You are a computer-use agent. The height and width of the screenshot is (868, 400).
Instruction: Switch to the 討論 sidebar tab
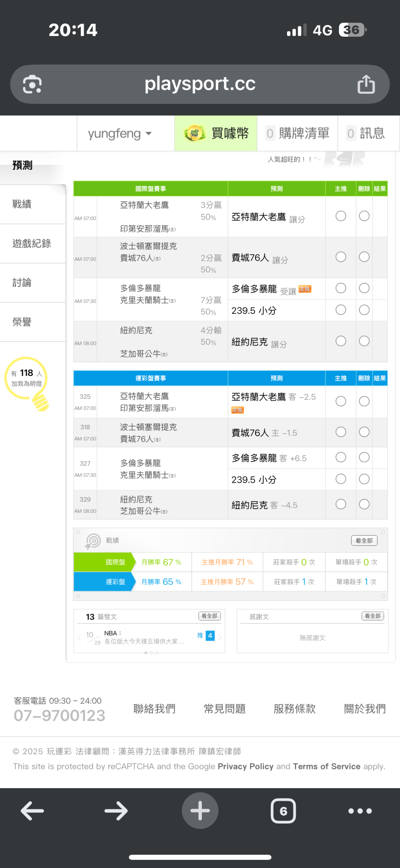[x=22, y=283]
